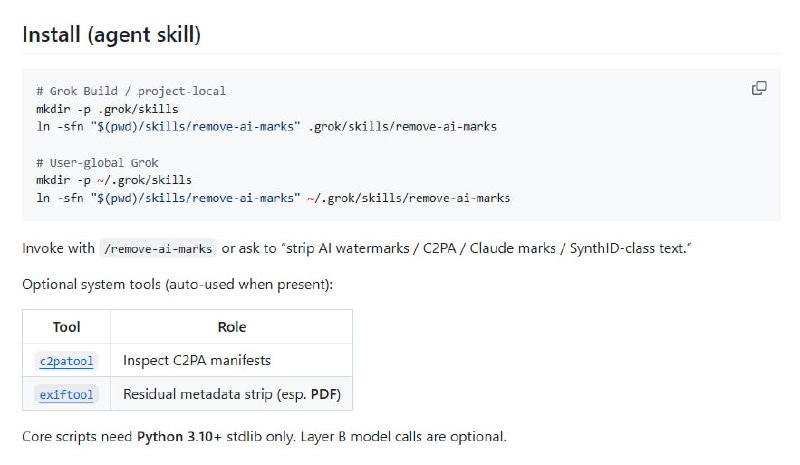Click the last ln -sfn command line
Image resolution: width=800 pixels, height=465 pixels.
(x=273, y=198)
